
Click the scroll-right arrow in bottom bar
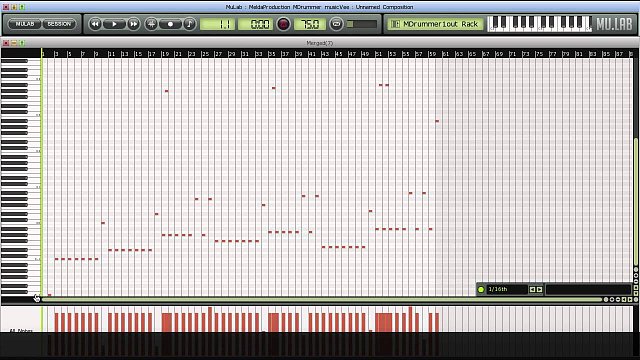point(630,300)
